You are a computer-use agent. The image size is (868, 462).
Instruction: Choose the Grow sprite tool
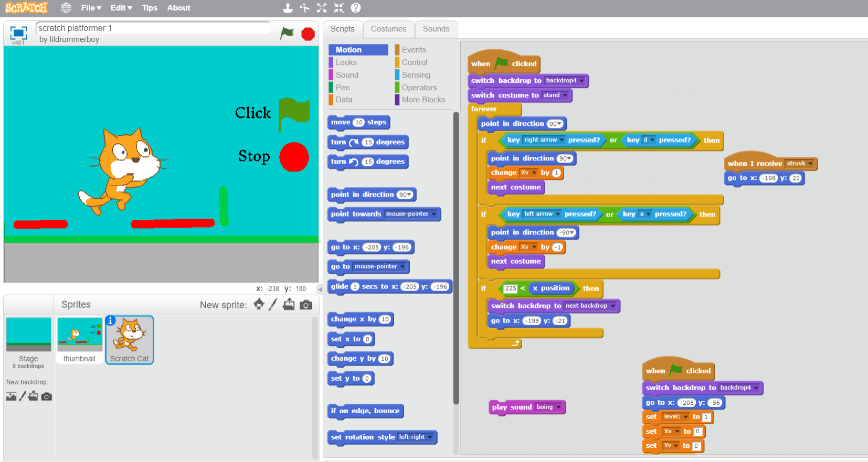point(322,8)
